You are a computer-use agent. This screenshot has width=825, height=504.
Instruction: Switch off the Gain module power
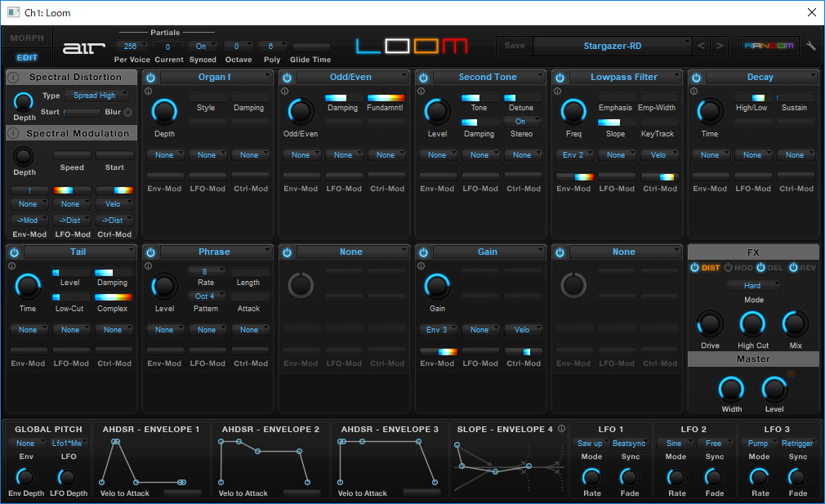[423, 252]
